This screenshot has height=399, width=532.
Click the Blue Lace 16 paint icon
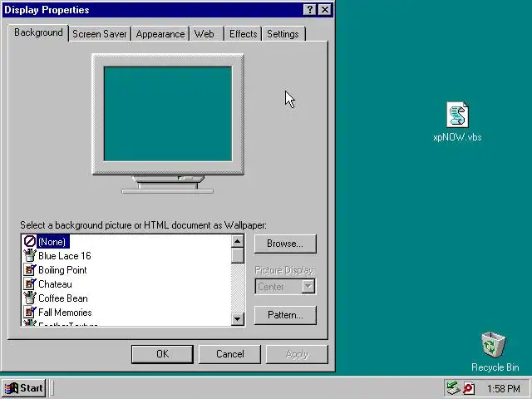tap(30, 255)
